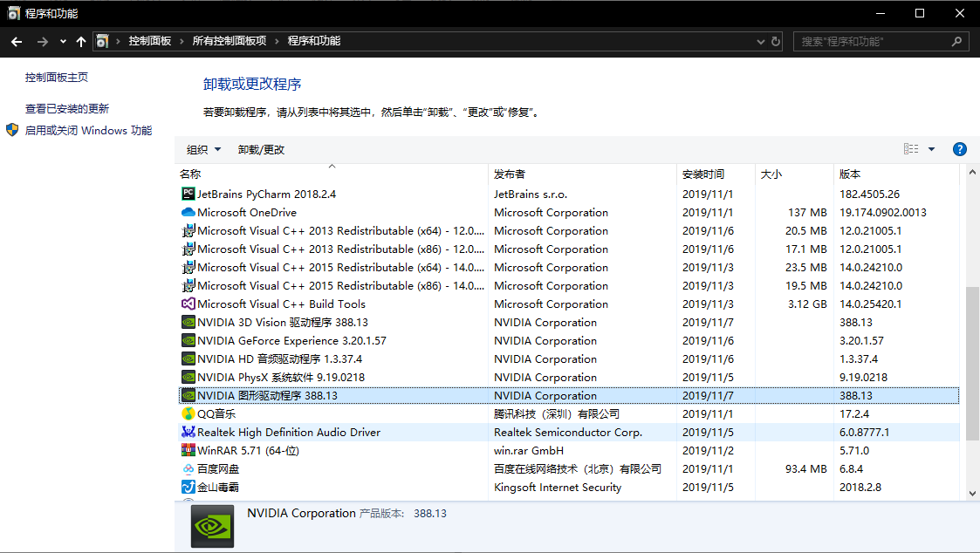This screenshot has width=980, height=553.
Task: Click the Visual C++ Build Tools icon
Action: [188, 304]
